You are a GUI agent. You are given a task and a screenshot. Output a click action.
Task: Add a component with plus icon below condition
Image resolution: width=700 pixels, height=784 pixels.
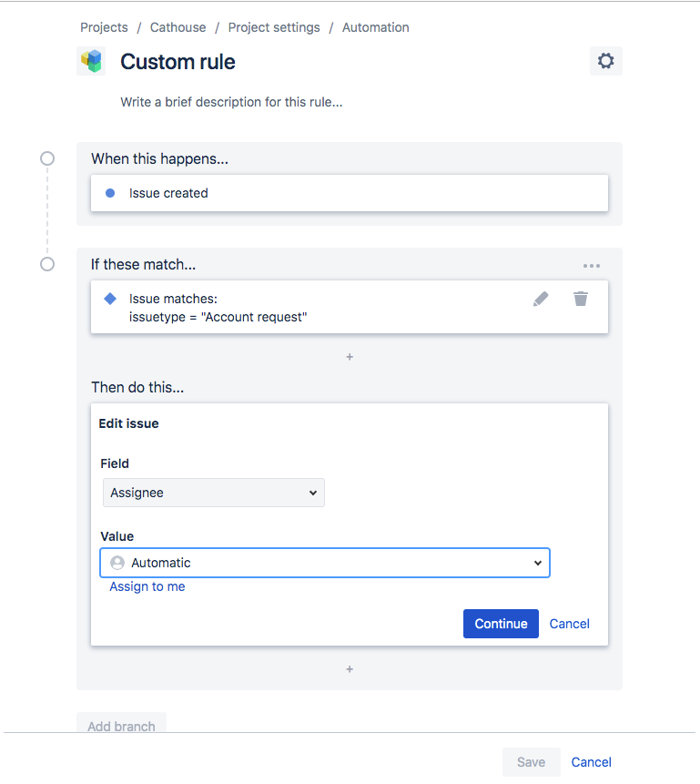[x=350, y=357]
